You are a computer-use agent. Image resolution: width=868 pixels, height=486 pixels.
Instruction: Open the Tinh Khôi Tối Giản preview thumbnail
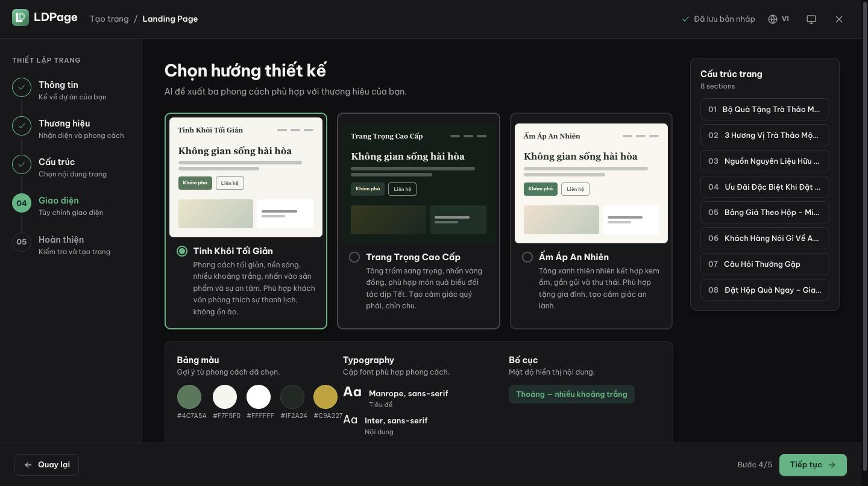coord(246,177)
